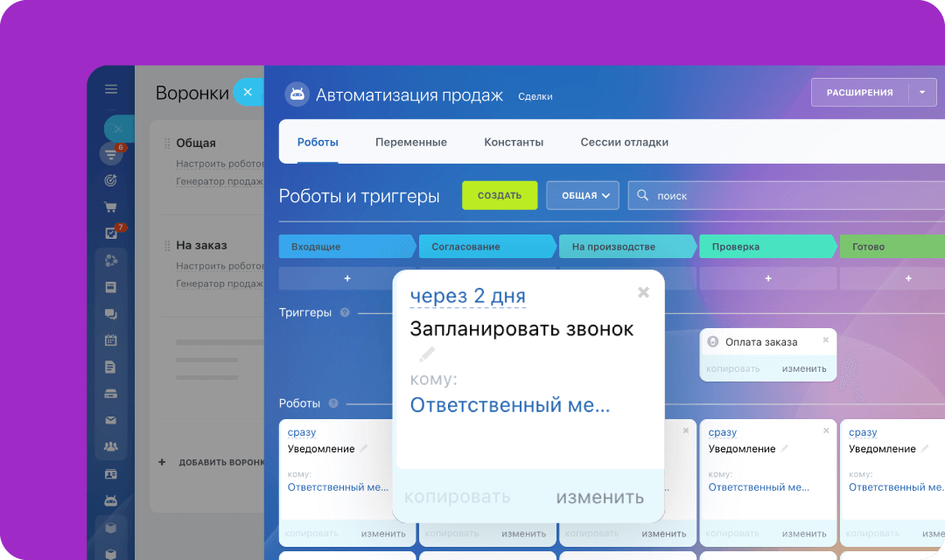Screen dimensions: 945x560
Task: Click Генератор продаж under На заказ
Action: tap(220, 283)
